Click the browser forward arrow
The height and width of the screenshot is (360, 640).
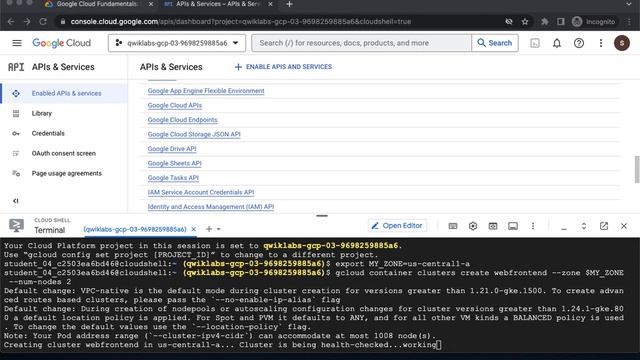[27, 22]
